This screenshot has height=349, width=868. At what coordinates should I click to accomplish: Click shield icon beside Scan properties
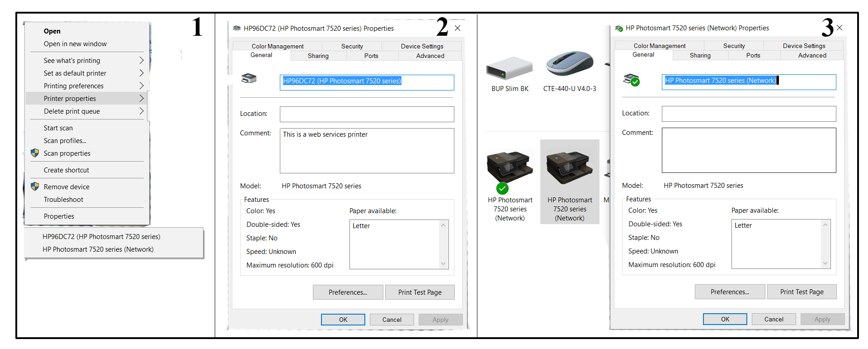(35, 153)
